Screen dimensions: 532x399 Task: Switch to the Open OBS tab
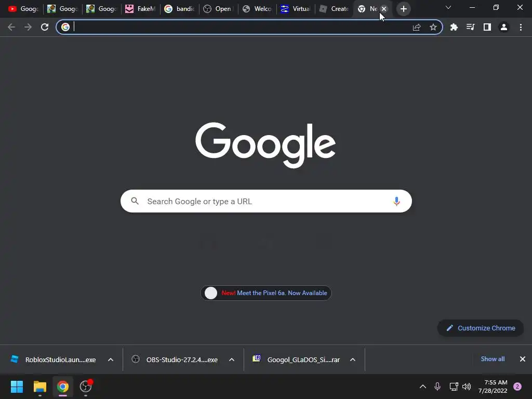point(219,9)
